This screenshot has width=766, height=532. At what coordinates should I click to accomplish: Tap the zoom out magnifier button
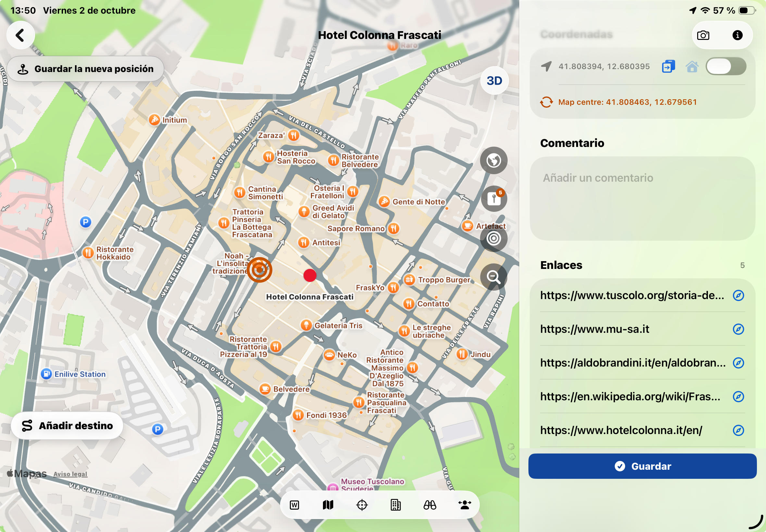[494, 277]
